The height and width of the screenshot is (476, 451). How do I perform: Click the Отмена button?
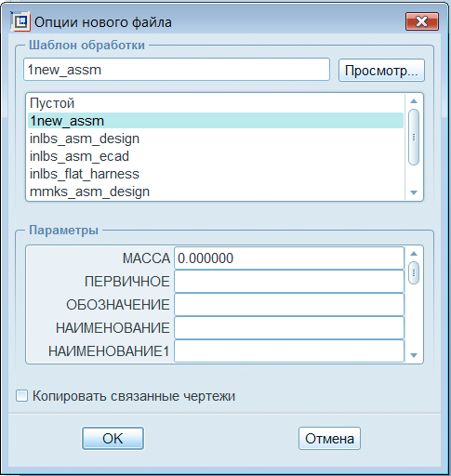pyautogui.click(x=329, y=438)
